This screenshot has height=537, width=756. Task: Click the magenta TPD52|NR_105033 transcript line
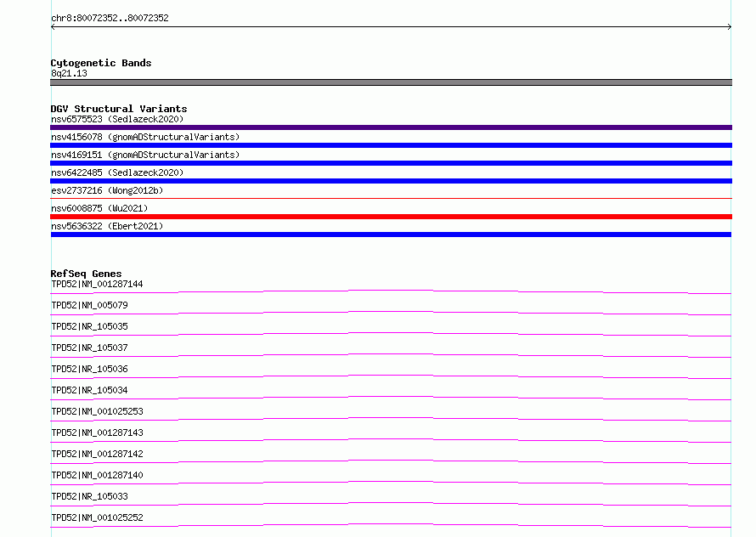(391, 504)
